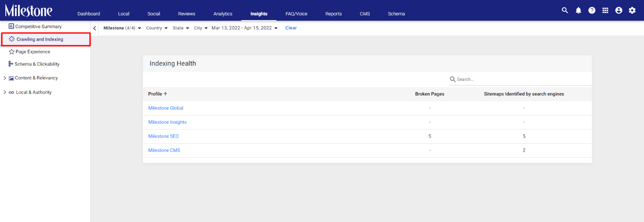The width and height of the screenshot is (644, 222).
Task: Open the Milestone SEO profile link
Action: point(163,136)
